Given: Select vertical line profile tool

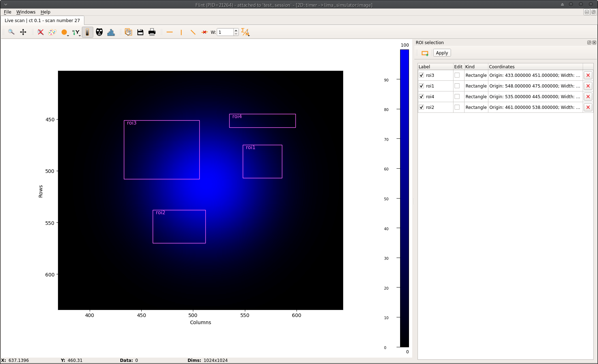Looking at the screenshot, I should 181,32.
